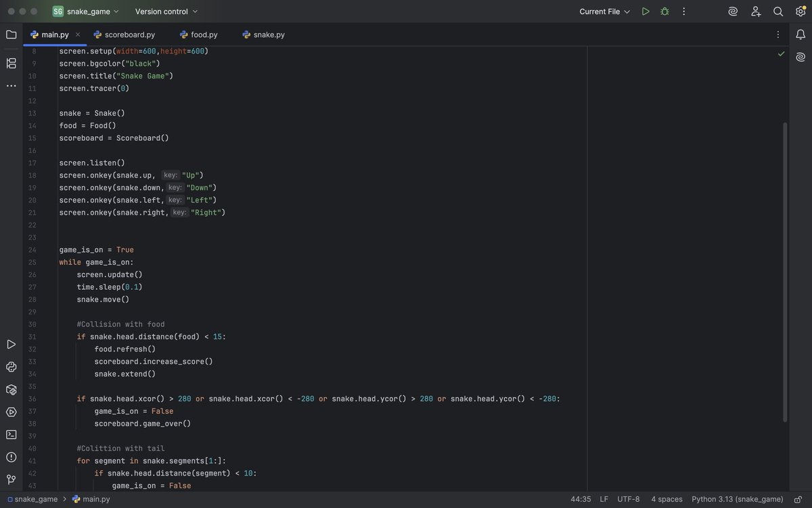Open More tool windows ellipsis in left sidebar
The height and width of the screenshot is (508, 812).
pos(11,86)
